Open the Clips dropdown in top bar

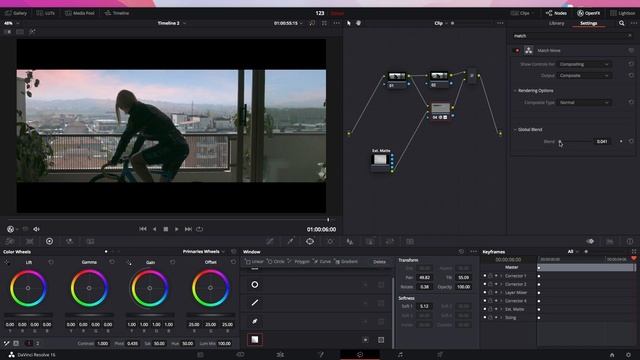pos(522,13)
